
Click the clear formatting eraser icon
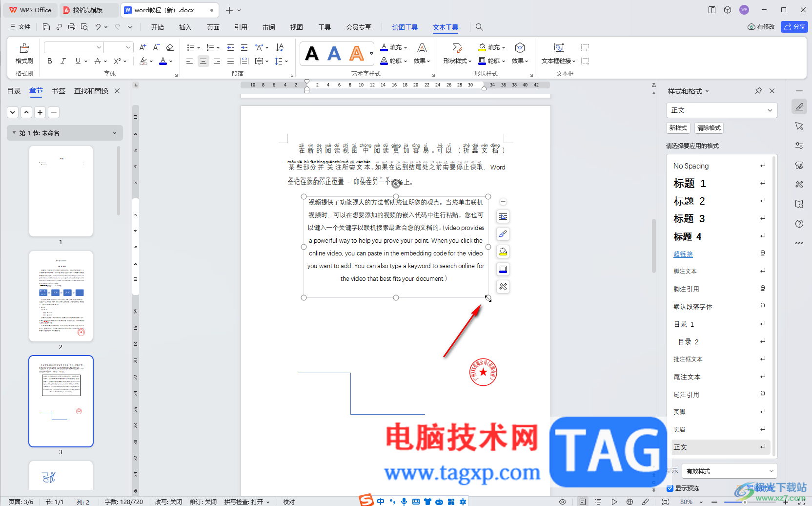[x=170, y=47]
